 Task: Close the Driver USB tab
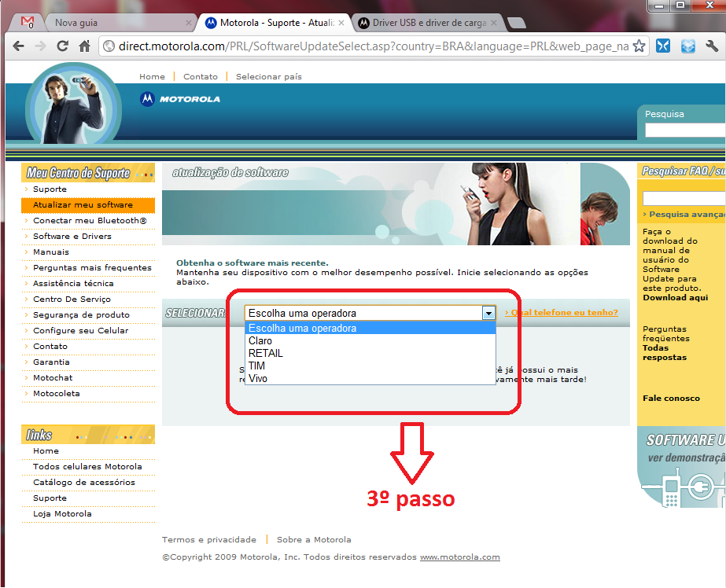click(x=494, y=23)
